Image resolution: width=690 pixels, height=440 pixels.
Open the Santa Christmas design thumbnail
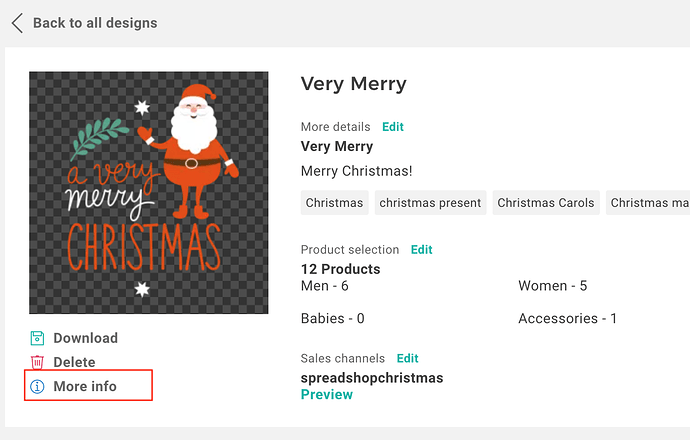coord(148,193)
